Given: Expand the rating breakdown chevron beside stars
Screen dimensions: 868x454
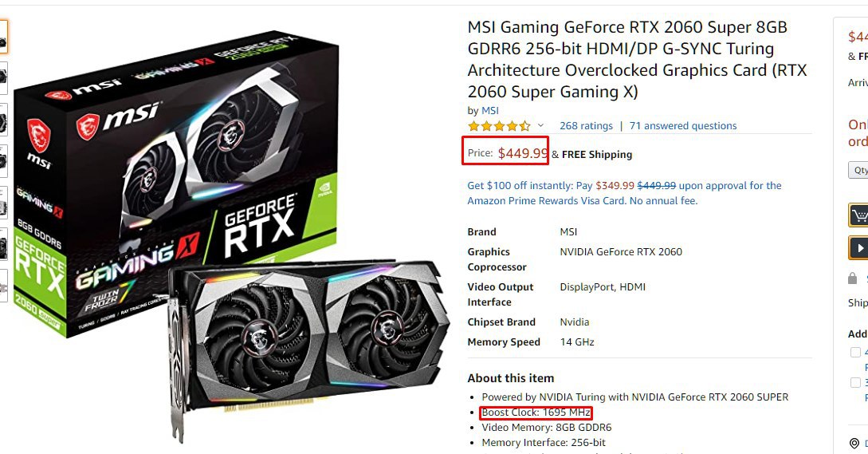Looking at the screenshot, I should click(541, 126).
